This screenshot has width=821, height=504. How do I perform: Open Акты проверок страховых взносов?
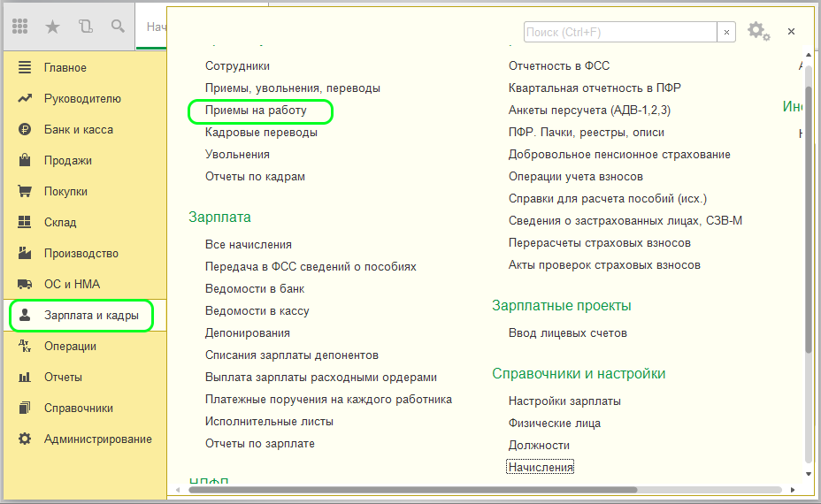pyautogui.click(x=604, y=265)
